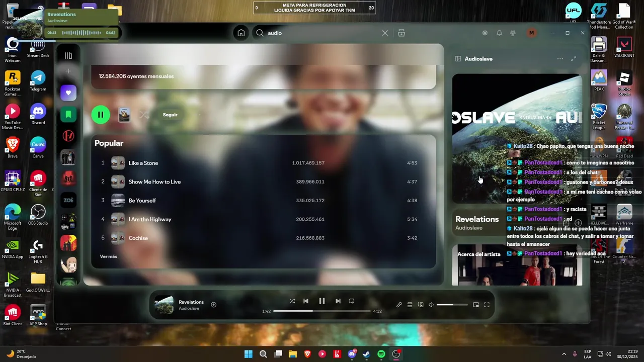Image resolution: width=644 pixels, height=362 pixels.
Task: Open Revelations title in player bar
Action: (191, 302)
